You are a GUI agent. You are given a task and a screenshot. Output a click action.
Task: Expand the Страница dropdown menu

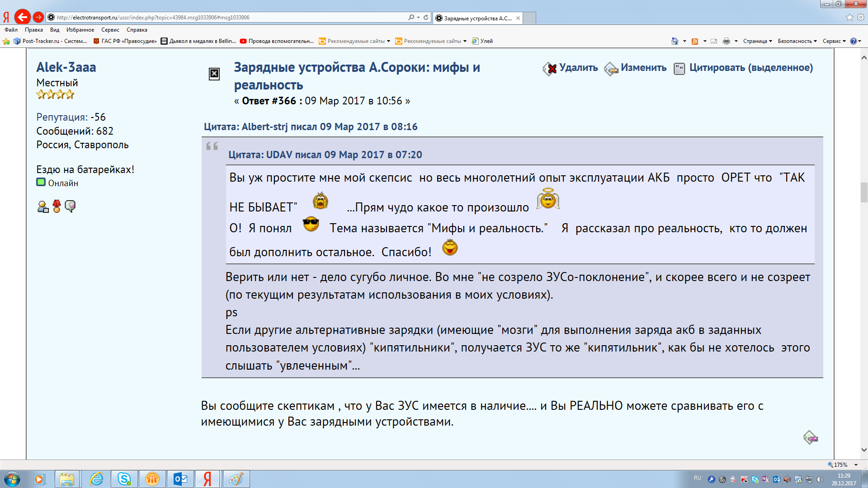click(x=757, y=41)
